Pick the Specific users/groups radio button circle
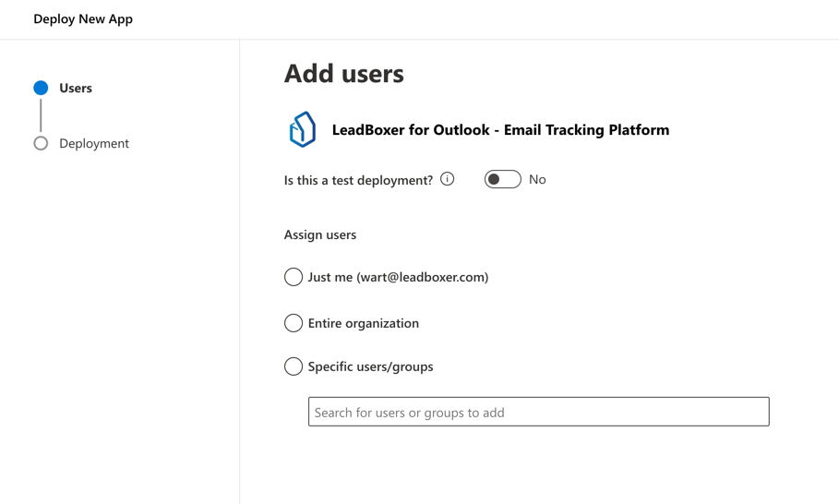This screenshot has height=504, width=839. 294,366
